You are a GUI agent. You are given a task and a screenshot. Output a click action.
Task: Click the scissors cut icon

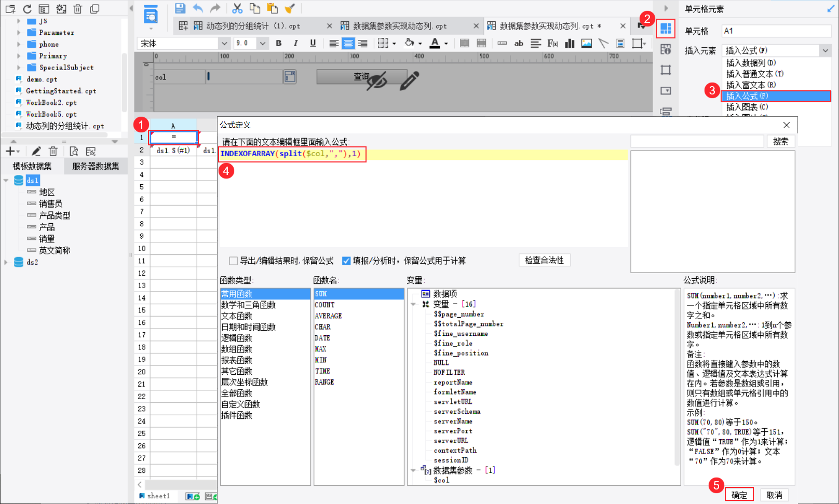237,8
